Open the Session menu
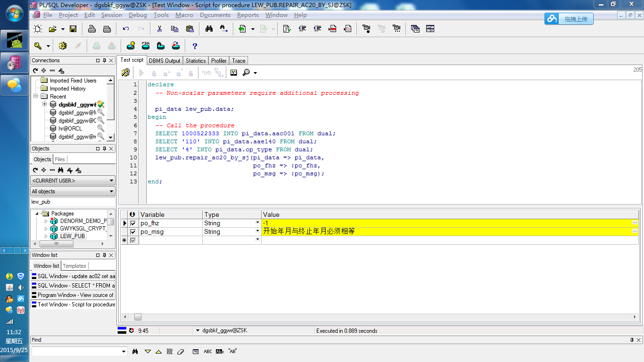The image size is (644, 362). pyautogui.click(x=112, y=15)
